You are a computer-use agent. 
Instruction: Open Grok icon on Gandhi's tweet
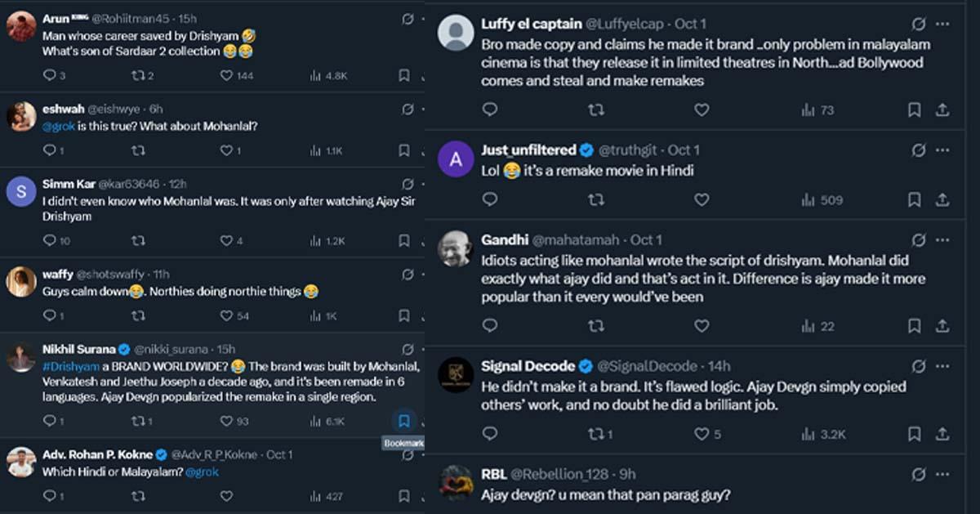tap(919, 240)
